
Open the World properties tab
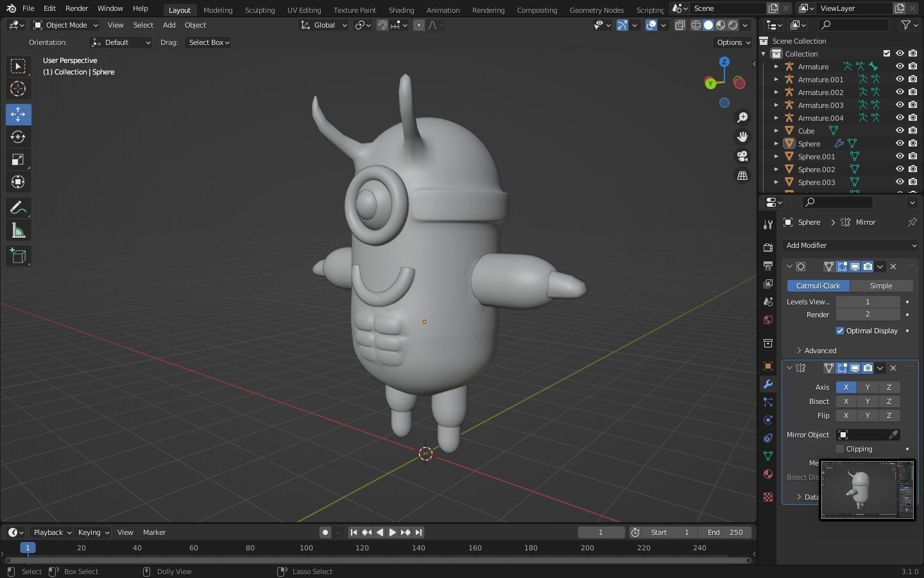tap(767, 319)
